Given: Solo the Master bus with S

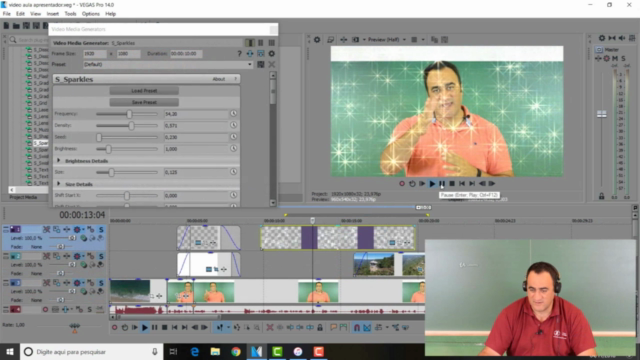Looking at the screenshot, I should point(623,58).
